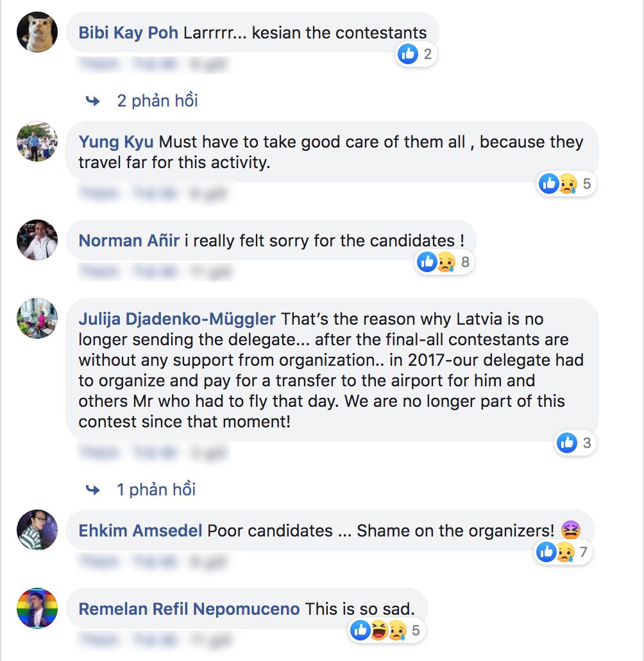The width and height of the screenshot is (644, 661).
Task: Click reply arrow icon beside 2 phản hồi
Action: 93,101
